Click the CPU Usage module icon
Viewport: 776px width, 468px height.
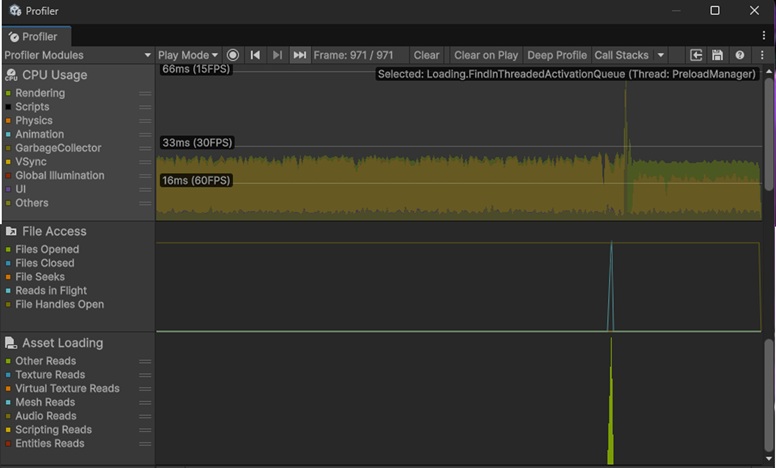(11, 75)
